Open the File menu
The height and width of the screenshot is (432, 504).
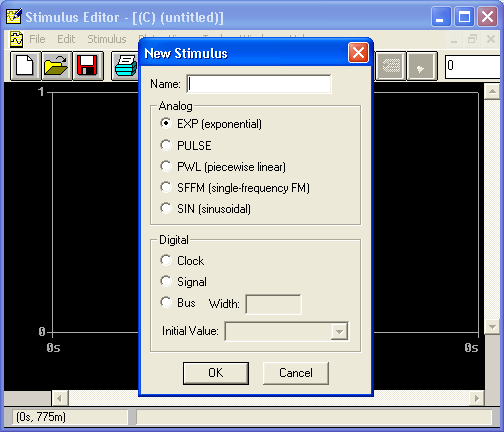click(37, 39)
